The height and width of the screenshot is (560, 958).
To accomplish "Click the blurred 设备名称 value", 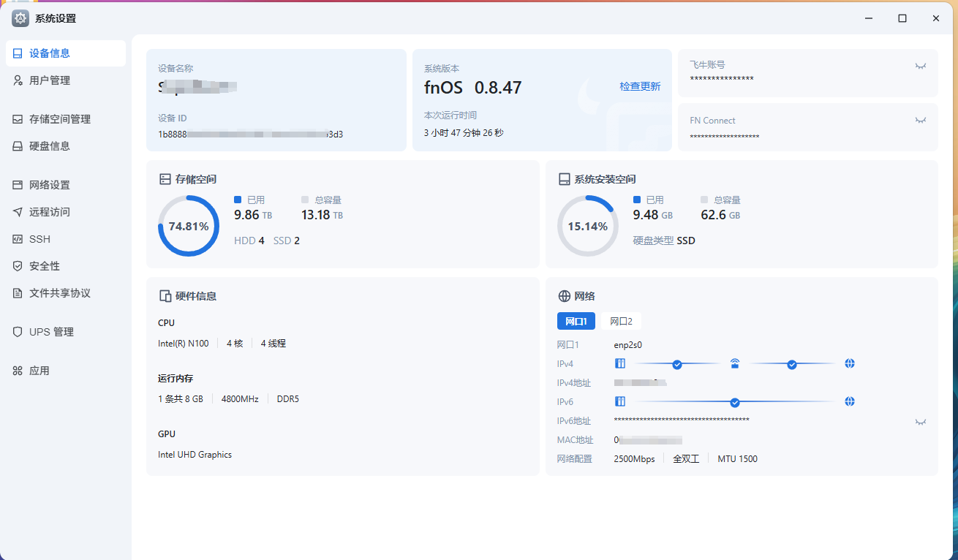I will coord(197,87).
